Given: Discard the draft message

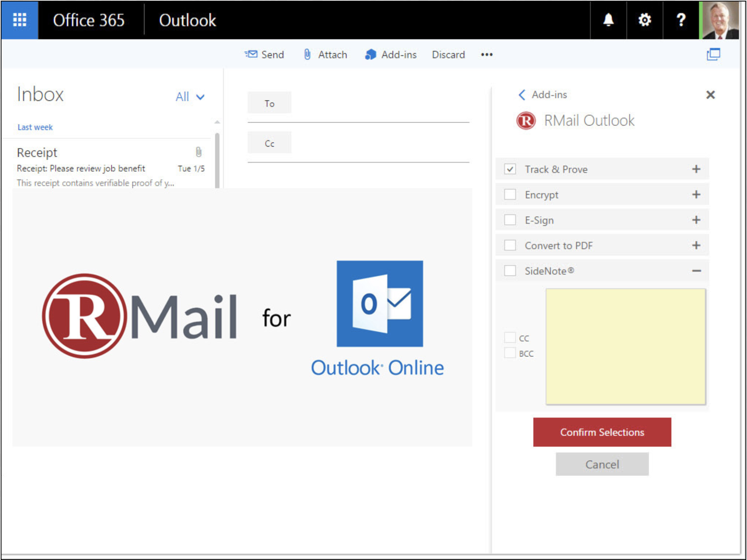Looking at the screenshot, I should 448,55.
